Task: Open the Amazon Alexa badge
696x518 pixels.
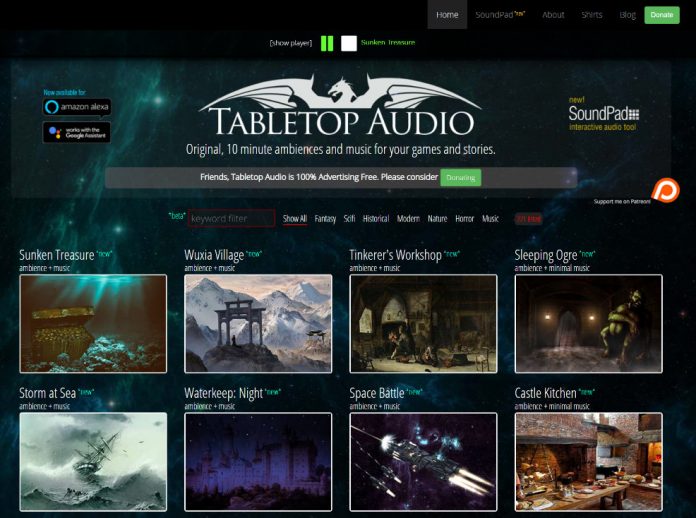Action: tap(77, 107)
